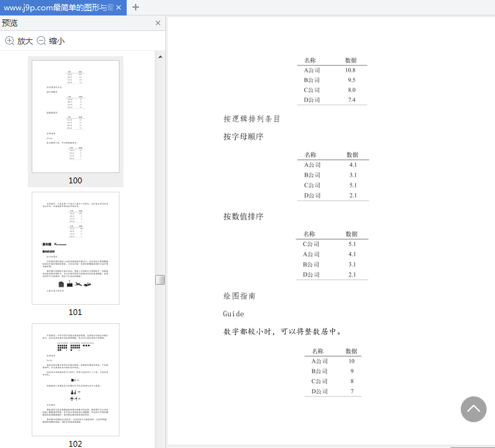Image resolution: width=495 pixels, height=448 pixels.
Task: Click the round back-to-top arrow button
Action: tap(473, 409)
